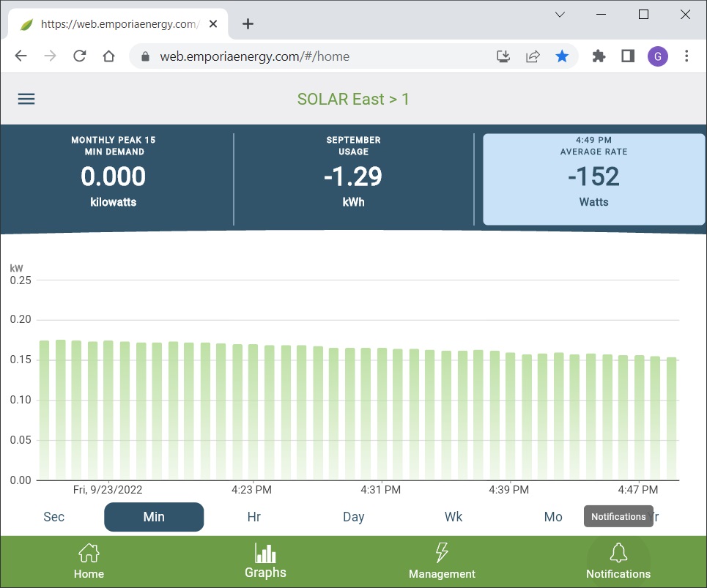Open Chrome three-dot menu
Screen dimensions: 707x588
[x=686, y=56]
